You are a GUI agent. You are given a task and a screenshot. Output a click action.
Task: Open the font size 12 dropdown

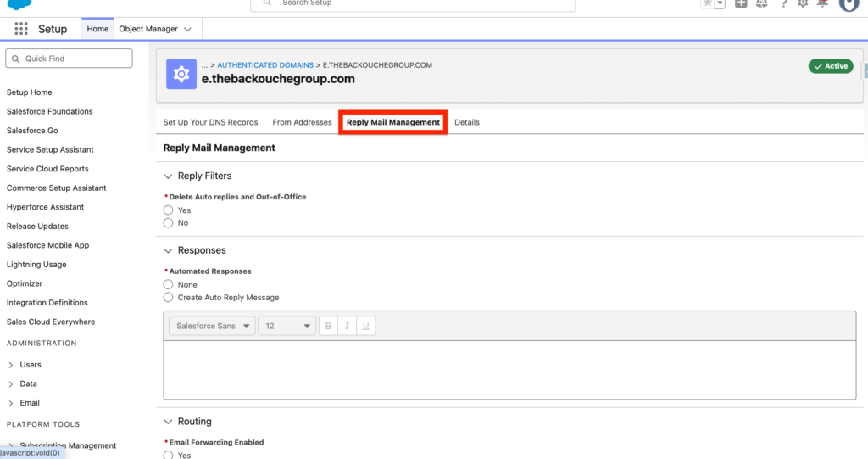(287, 326)
